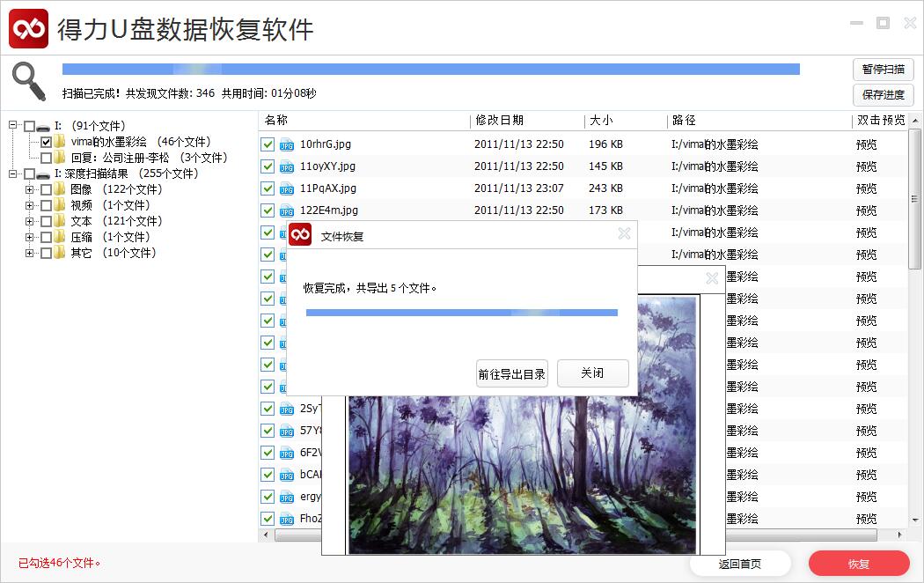Expand the 文本 tree node
The image size is (924, 583).
click(29, 221)
